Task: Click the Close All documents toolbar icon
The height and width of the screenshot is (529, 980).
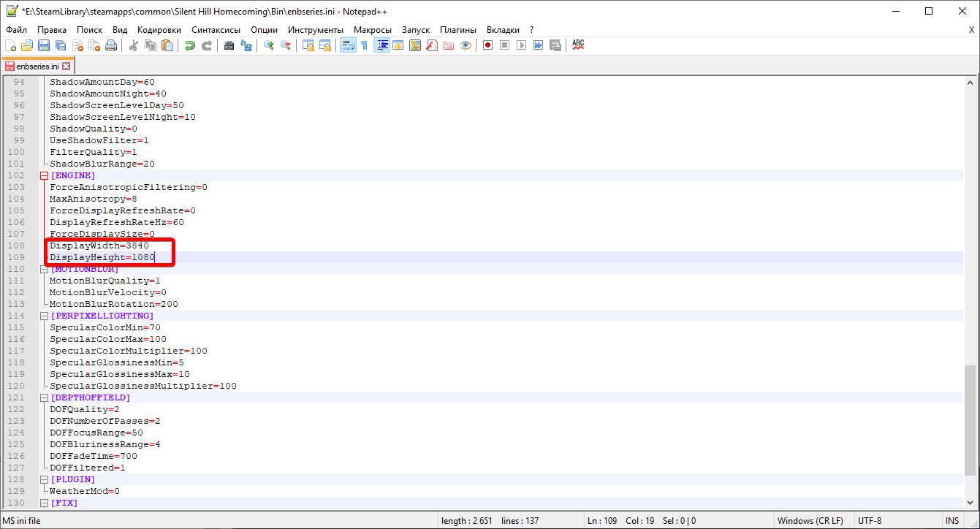Action: (x=94, y=45)
